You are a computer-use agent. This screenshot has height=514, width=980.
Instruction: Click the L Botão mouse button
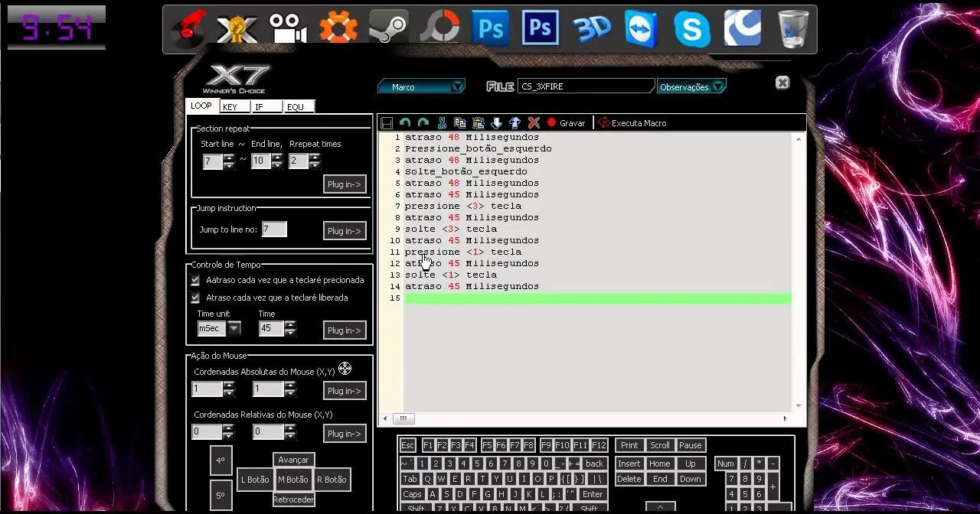[x=255, y=480]
